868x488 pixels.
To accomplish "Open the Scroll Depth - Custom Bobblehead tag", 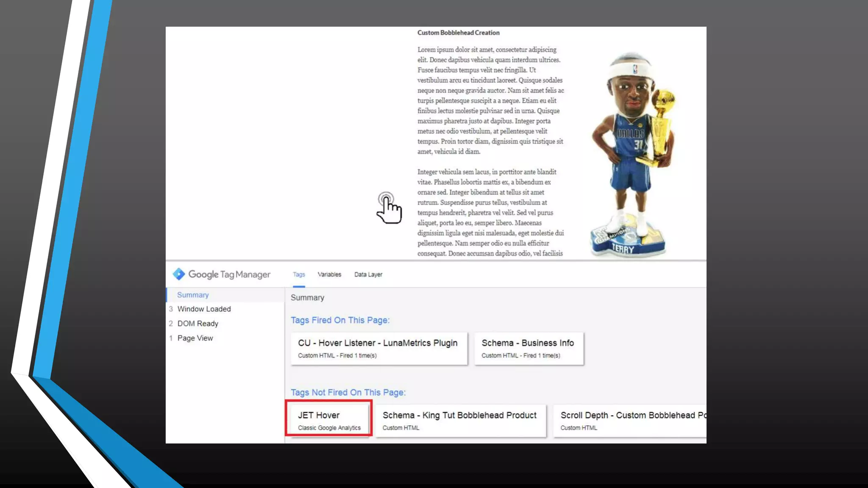I will pyautogui.click(x=630, y=420).
